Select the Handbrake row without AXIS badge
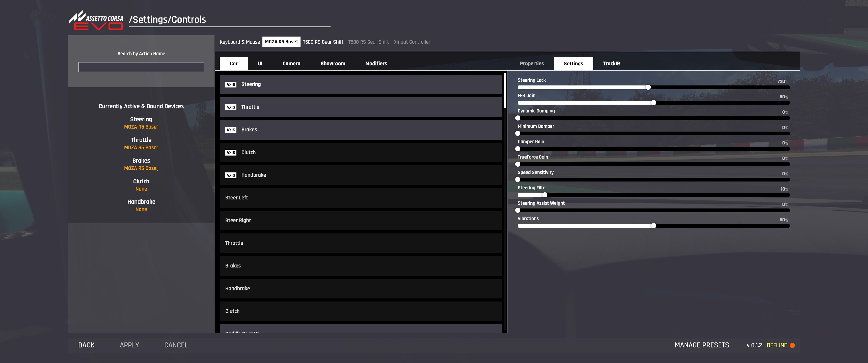The width and height of the screenshot is (868, 363). 361,289
